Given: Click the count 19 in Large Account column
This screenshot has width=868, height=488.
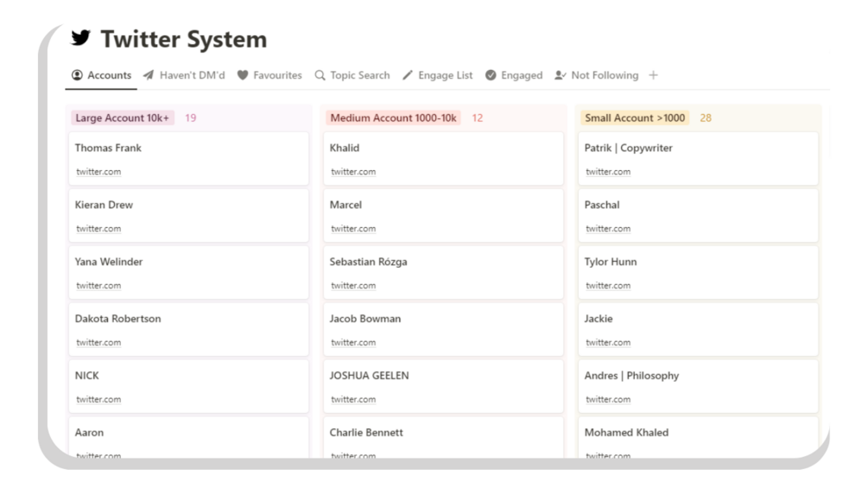Looking at the screenshot, I should (190, 117).
